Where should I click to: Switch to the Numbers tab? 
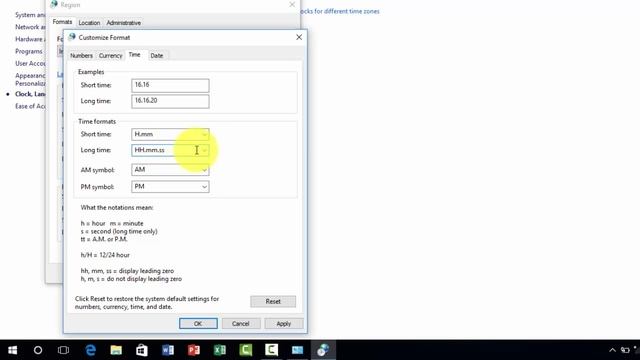pos(81,56)
